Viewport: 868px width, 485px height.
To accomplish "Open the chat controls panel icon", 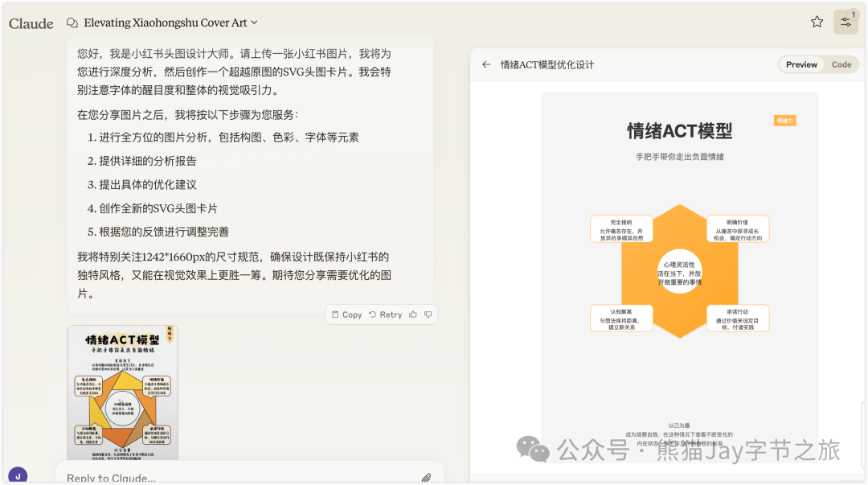I will (845, 23).
